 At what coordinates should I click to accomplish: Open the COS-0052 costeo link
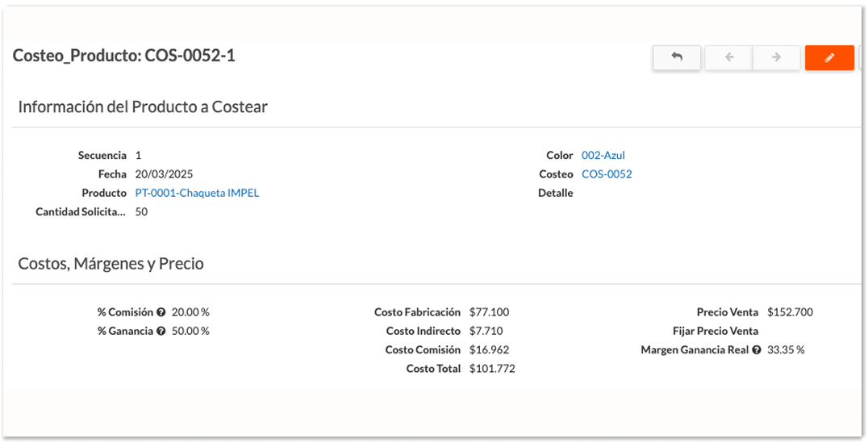607,174
